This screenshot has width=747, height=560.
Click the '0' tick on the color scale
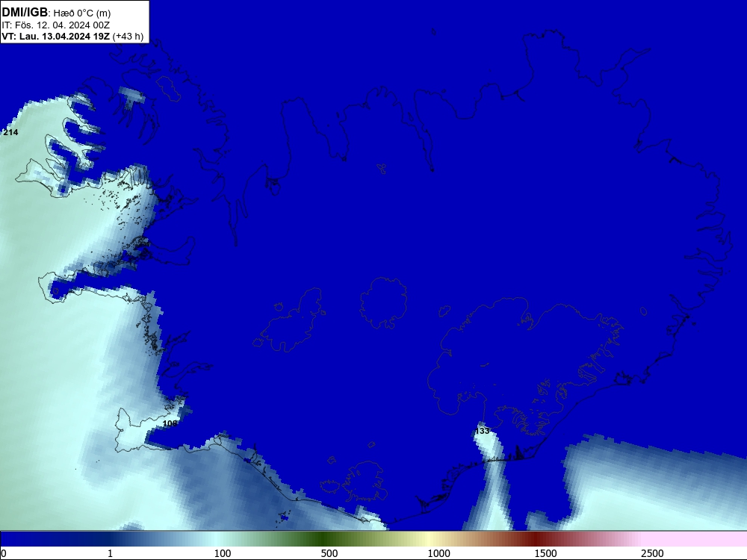(4, 553)
